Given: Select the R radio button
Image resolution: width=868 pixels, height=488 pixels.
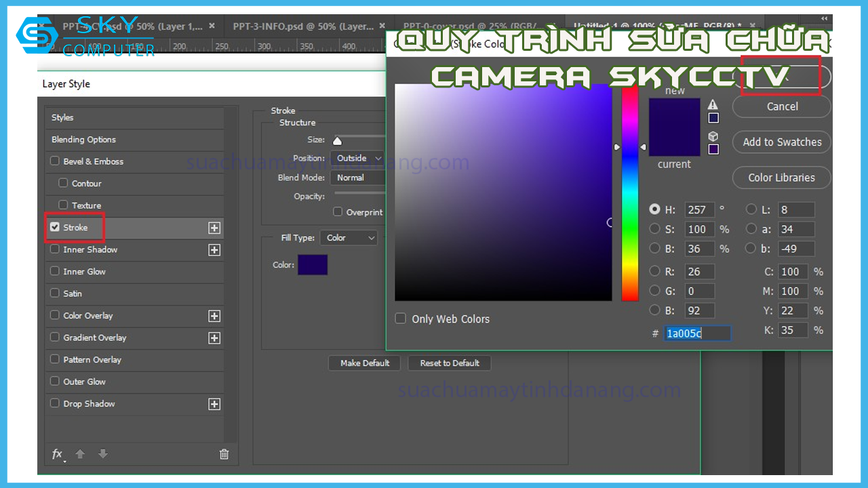Looking at the screenshot, I should pyautogui.click(x=655, y=271).
